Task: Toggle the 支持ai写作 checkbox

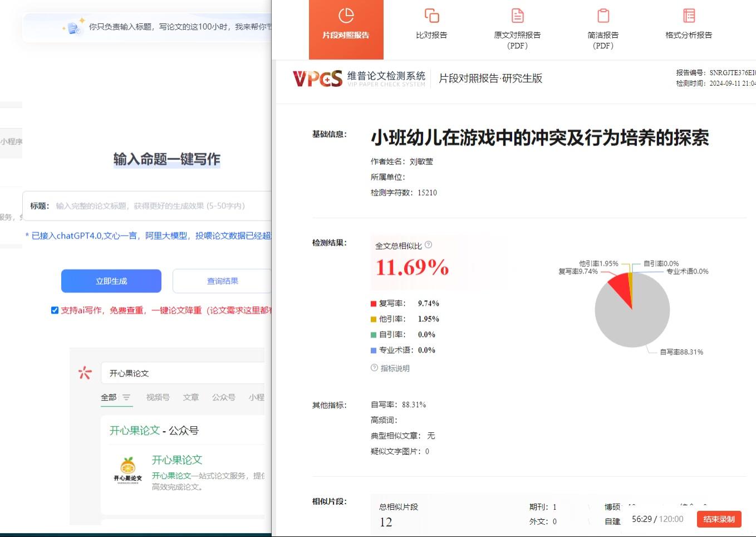Action: (x=55, y=310)
